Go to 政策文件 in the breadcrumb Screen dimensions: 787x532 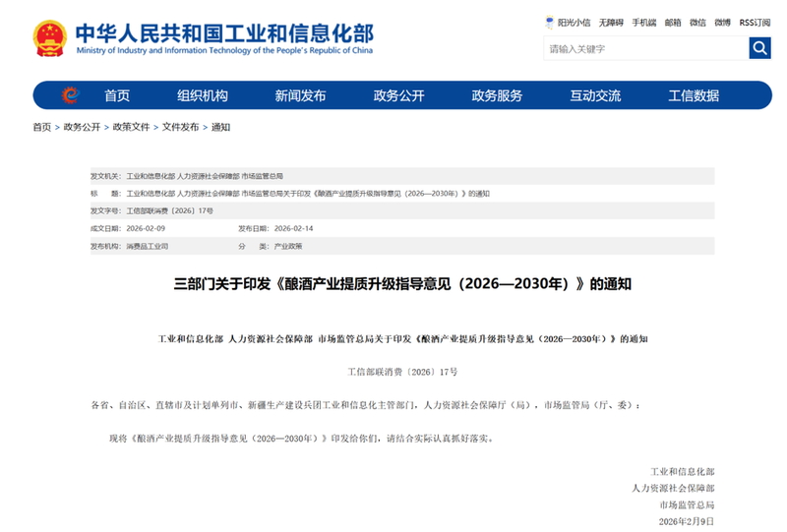[x=131, y=127]
